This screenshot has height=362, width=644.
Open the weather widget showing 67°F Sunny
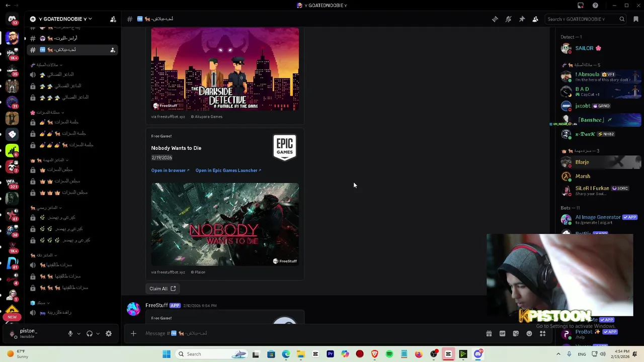tap(18, 354)
